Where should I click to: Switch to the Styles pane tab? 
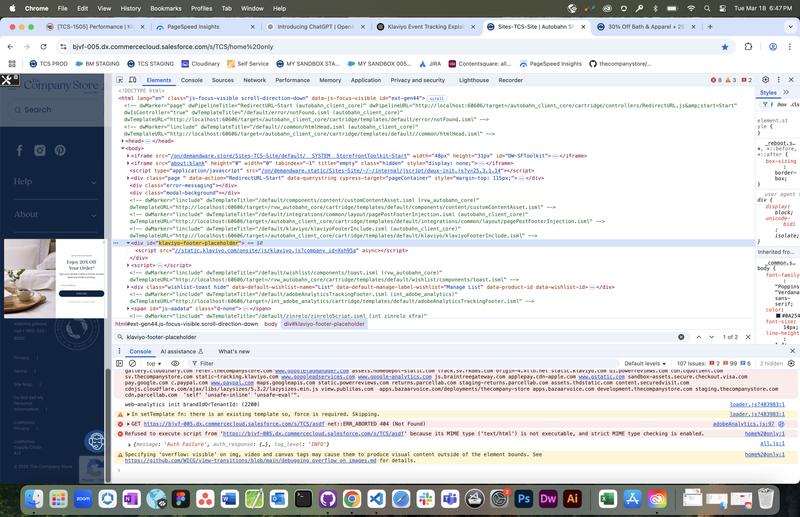tap(768, 92)
